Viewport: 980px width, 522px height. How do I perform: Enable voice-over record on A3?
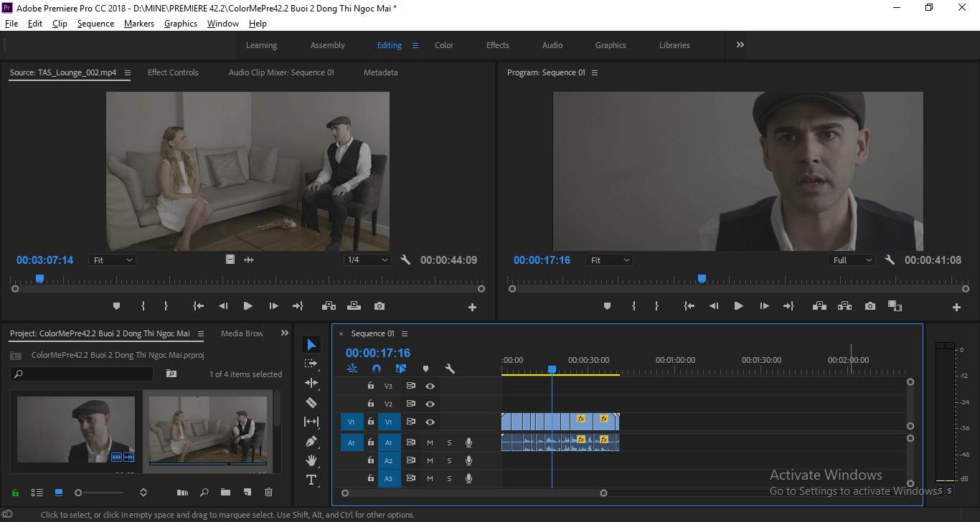[x=468, y=478]
